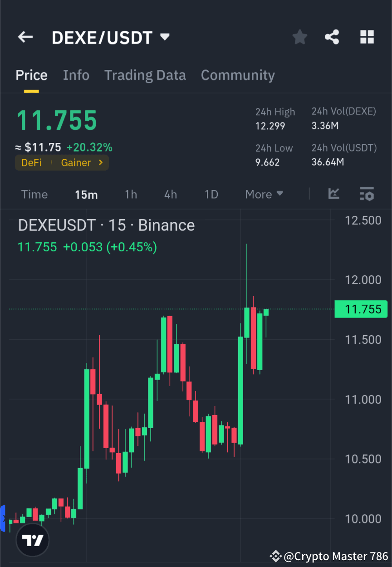Tap the back arrow to exit the chart

(x=25, y=37)
